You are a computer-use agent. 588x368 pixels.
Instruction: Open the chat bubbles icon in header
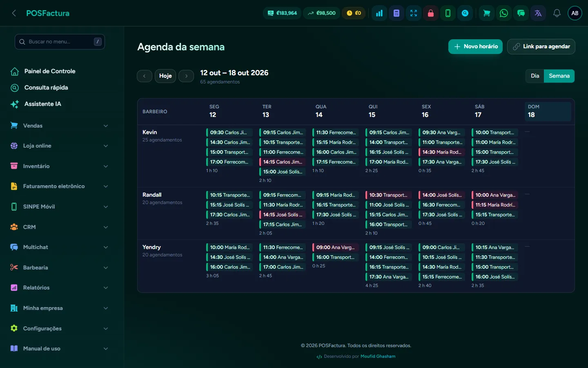[521, 13]
